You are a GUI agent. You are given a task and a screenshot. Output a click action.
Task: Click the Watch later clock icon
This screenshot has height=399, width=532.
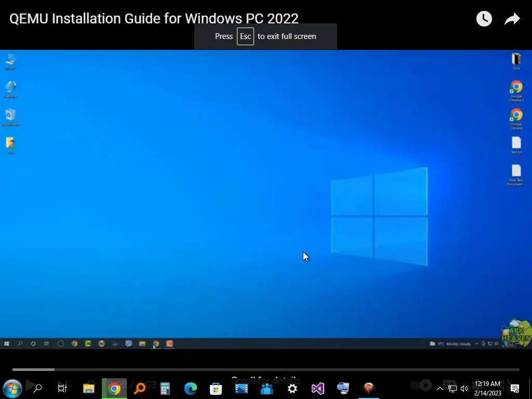484,19
